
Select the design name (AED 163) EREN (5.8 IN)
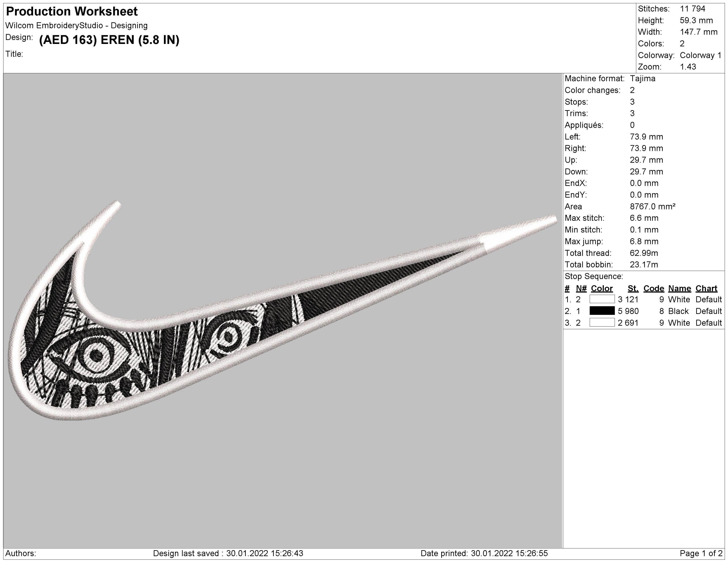[x=109, y=40]
